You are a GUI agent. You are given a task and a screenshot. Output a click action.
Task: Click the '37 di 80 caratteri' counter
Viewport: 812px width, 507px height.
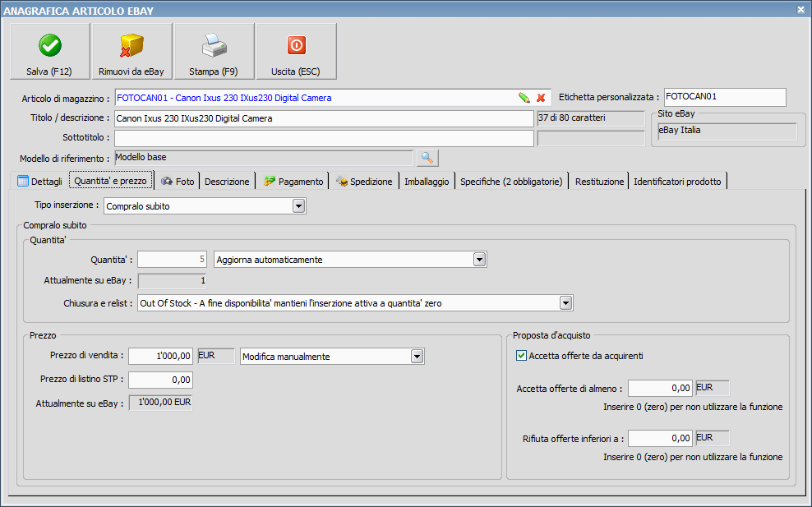coord(591,118)
